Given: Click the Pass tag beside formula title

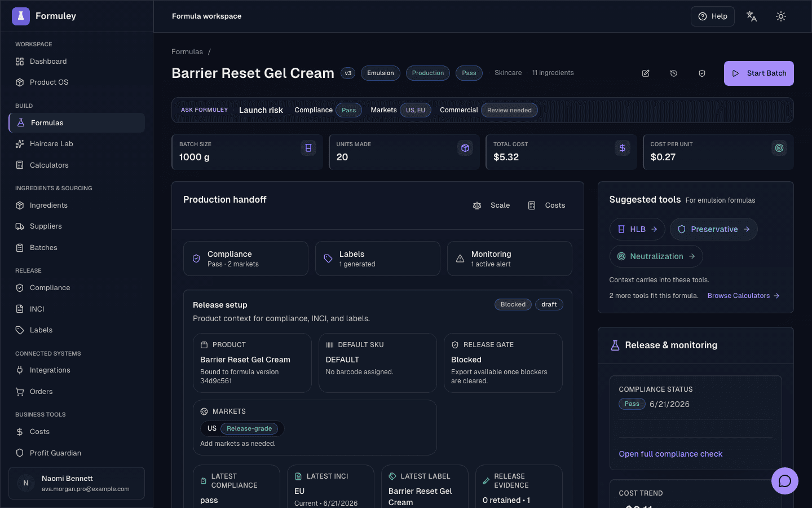Looking at the screenshot, I should pos(469,73).
